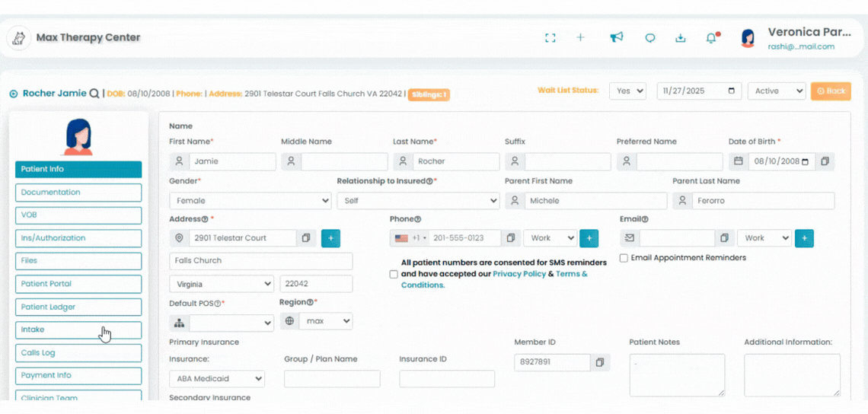Click the Patient Notes text area
868x414 pixels.
click(677, 375)
